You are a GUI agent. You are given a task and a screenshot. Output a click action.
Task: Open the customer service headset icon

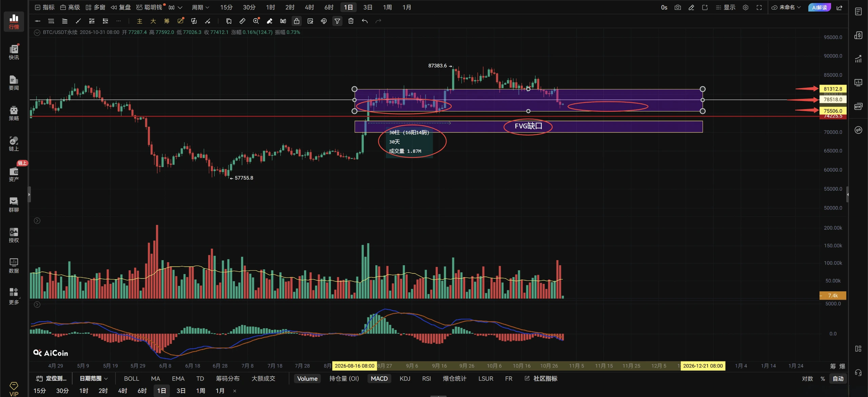tap(858, 373)
